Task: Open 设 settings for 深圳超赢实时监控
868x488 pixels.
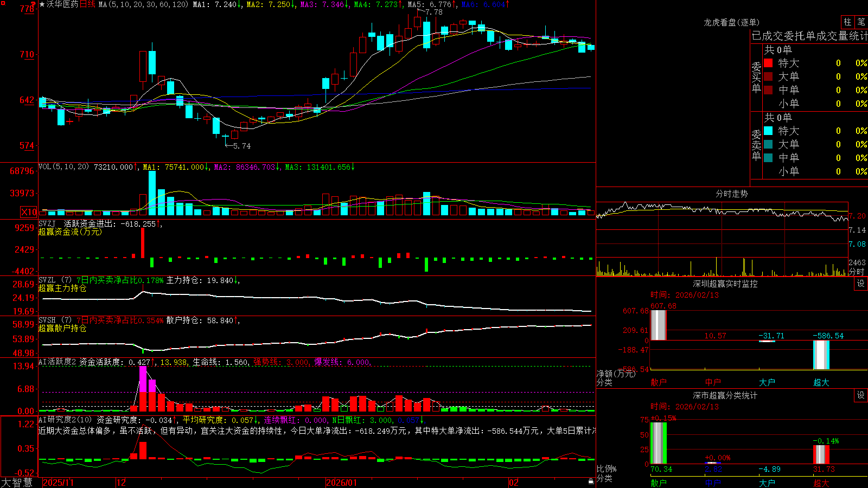Action: pyautogui.click(x=861, y=284)
